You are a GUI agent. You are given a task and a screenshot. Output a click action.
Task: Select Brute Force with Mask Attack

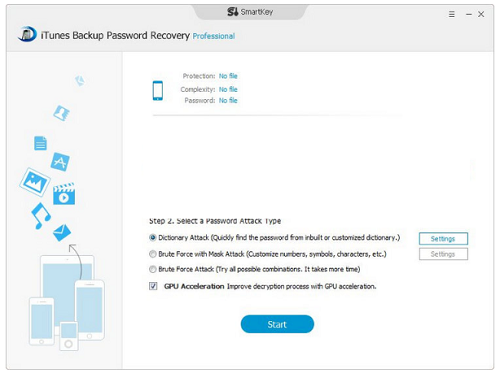153,254
